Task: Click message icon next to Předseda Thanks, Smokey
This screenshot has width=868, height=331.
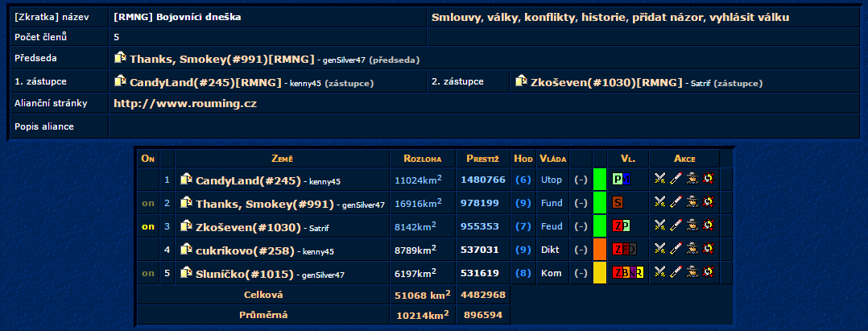Action: pos(120,57)
